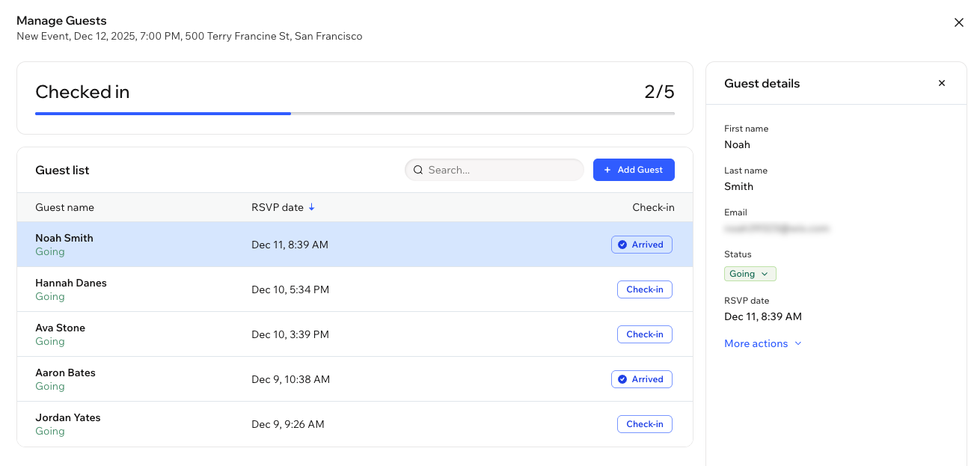Toggle Ava Stone's check-in status

(x=644, y=334)
